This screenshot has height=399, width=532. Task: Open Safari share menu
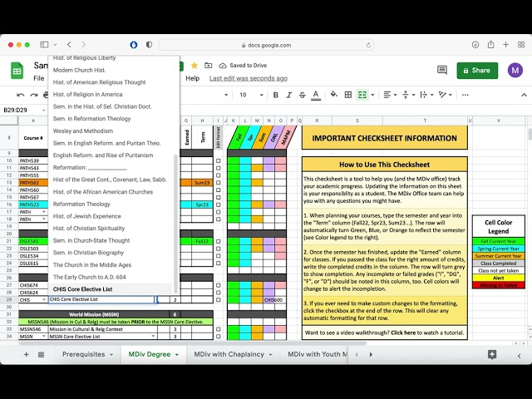coord(490,44)
